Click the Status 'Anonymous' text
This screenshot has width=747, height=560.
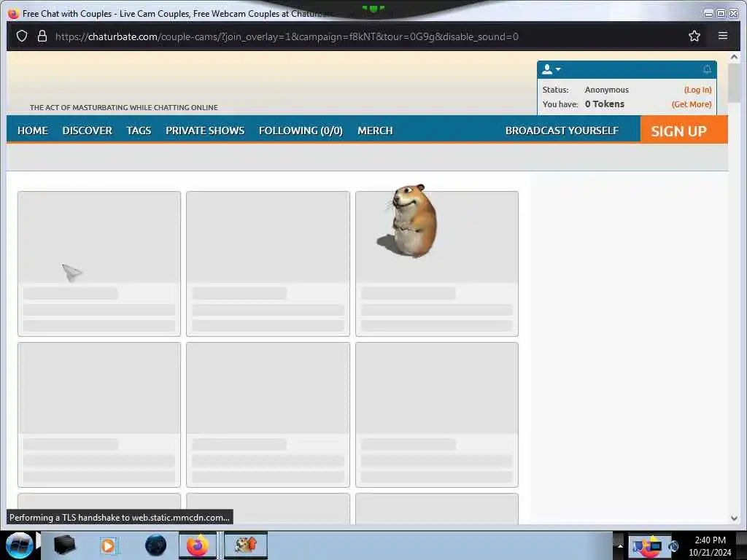606,90
